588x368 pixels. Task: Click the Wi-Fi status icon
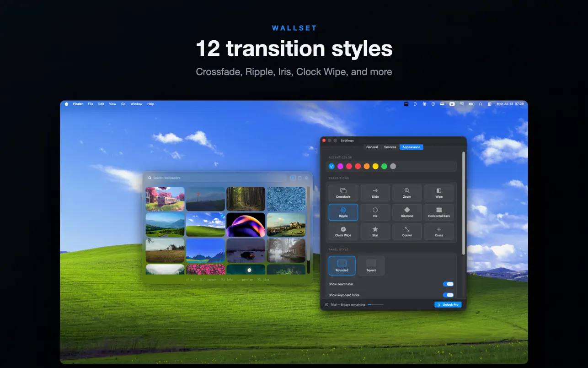coord(462,104)
